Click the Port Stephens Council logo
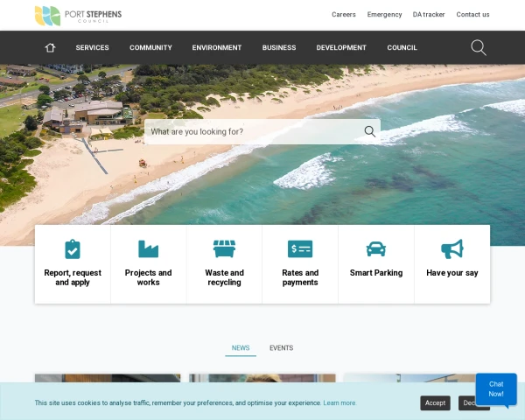This screenshot has height=420, width=525. coord(79,16)
